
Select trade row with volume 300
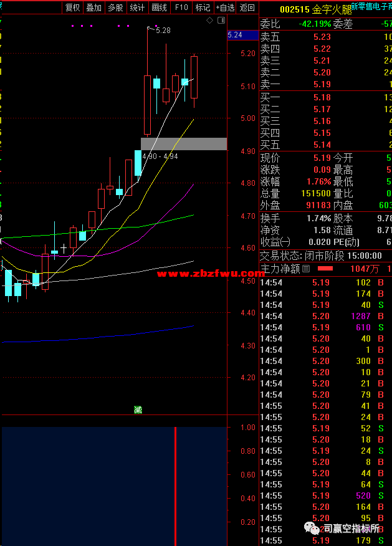(x=326, y=361)
